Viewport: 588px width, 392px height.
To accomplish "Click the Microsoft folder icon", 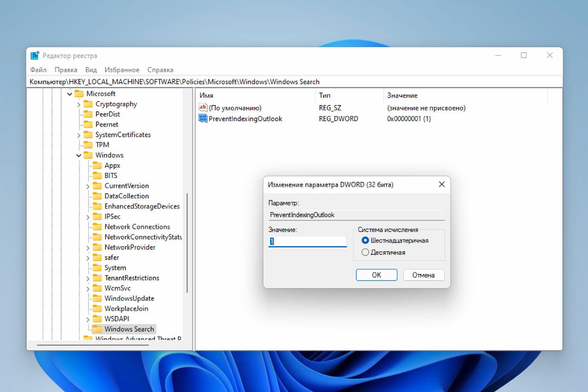I will pos(79,94).
